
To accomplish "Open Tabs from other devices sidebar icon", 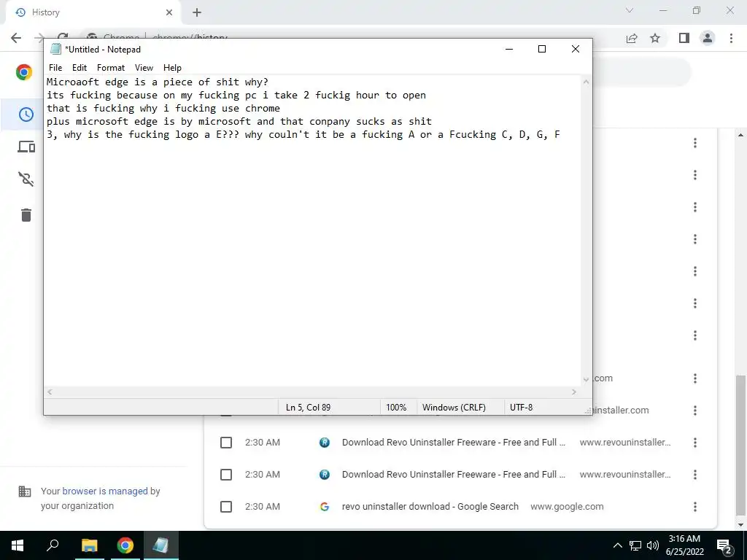I will (x=26, y=147).
